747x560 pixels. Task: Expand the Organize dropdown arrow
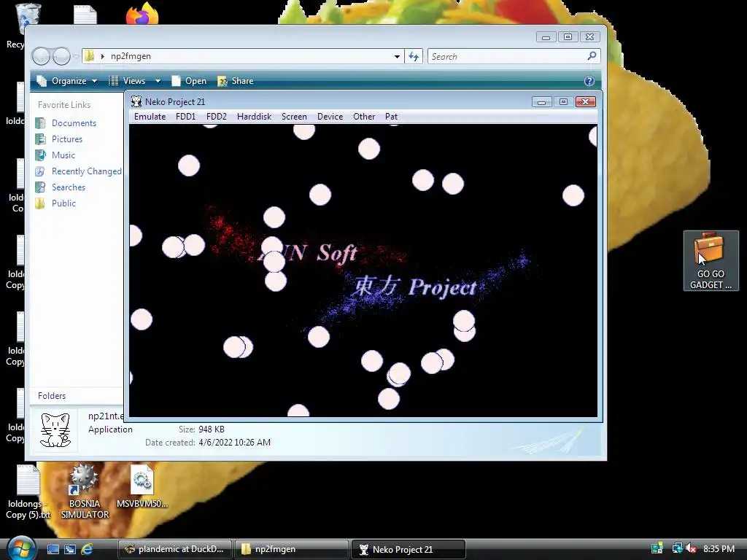click(x=94, y=82)
